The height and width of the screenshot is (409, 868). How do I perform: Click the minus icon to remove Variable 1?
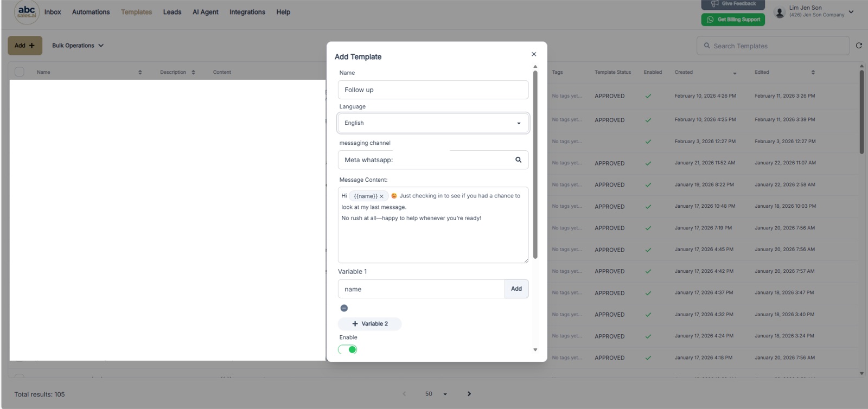pyautogui.click(x=344, y=308)
